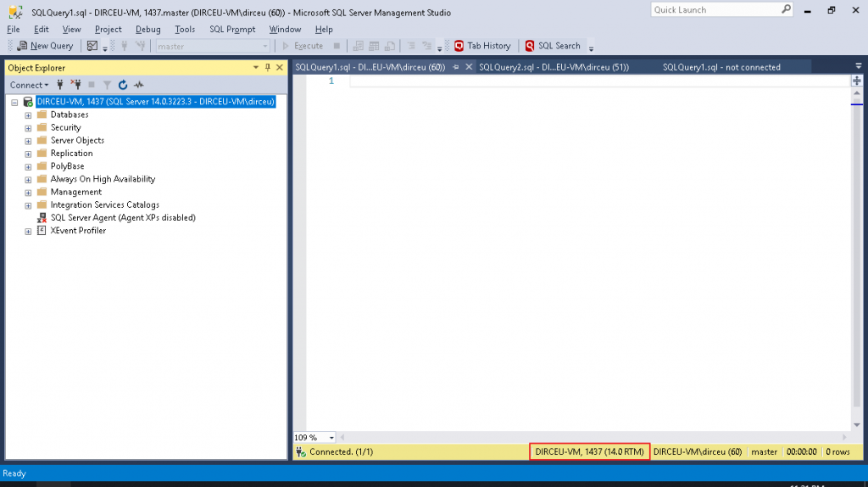Viewport: 868px width, 487px height.
Task: Click the results to file icon
Action: [x=390, y=46]
